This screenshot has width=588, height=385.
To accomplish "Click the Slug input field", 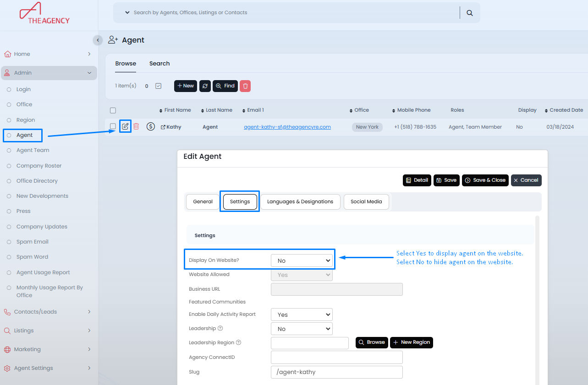I will (337, 372).
